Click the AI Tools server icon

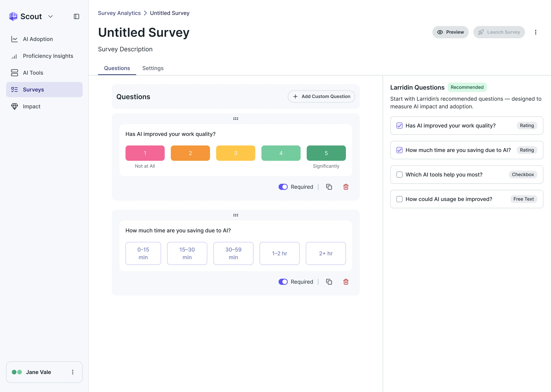coord(15,73)
